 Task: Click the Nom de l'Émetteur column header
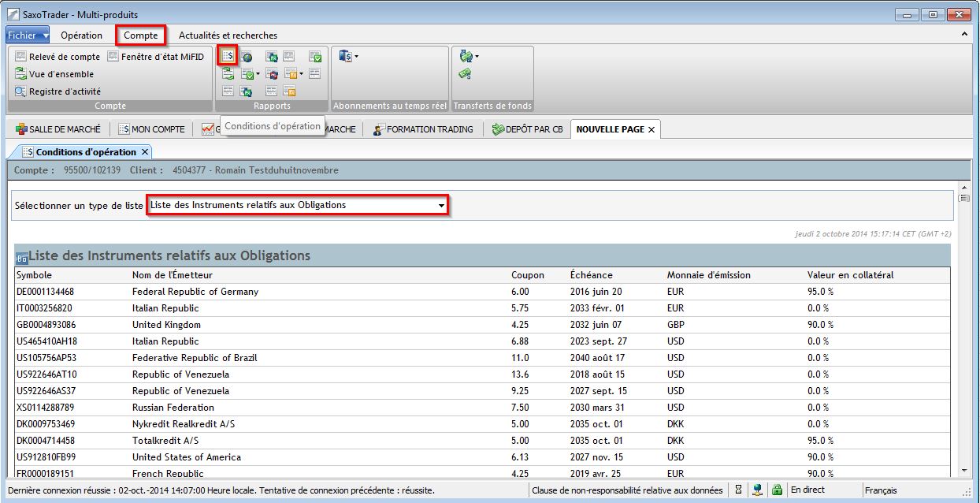pyautogui.click(x=172, y=275)
